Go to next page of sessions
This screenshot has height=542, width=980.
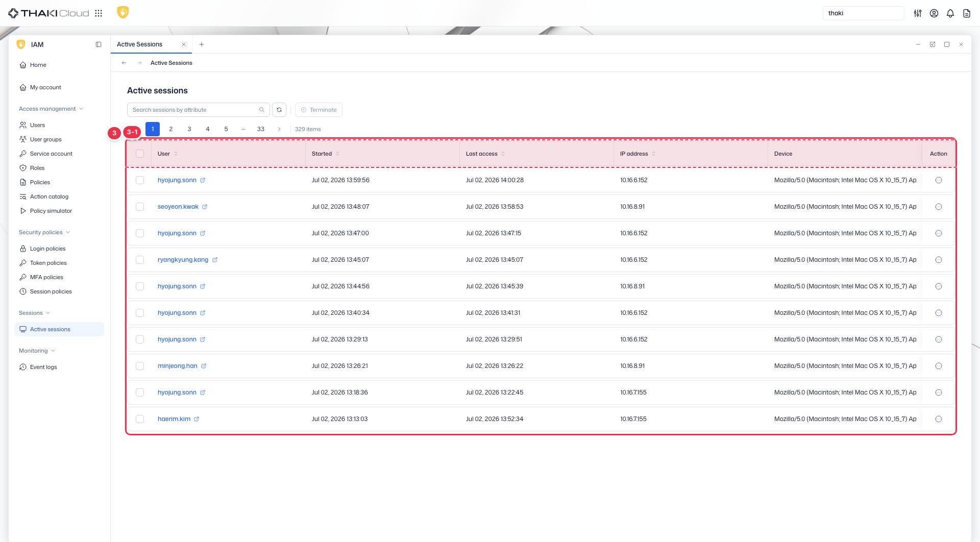(279, 129)
